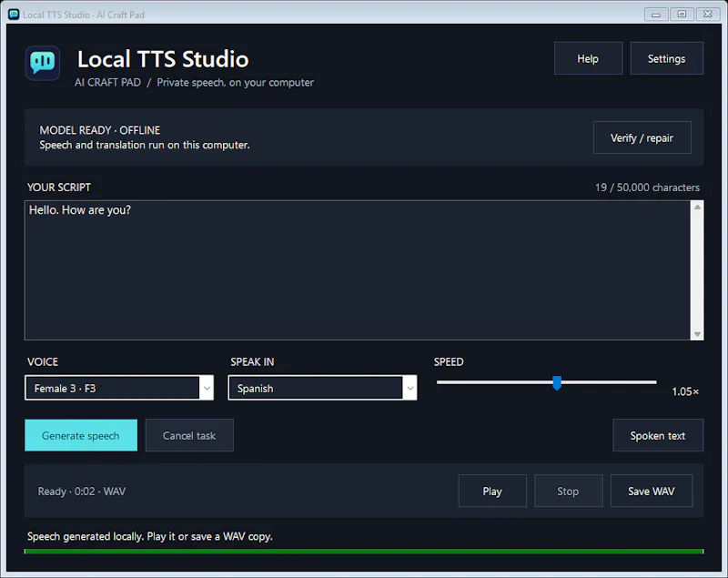The image size is (728, 578).
Task: Click the script scrollbar up arrow
Action: (x=697, y=207)
